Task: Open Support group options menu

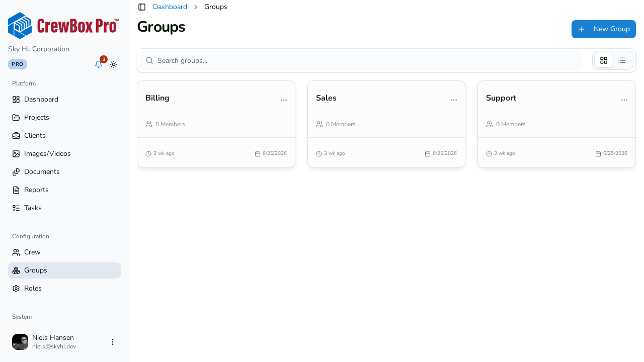Action: pyautogui.click(x=624, y=100)
